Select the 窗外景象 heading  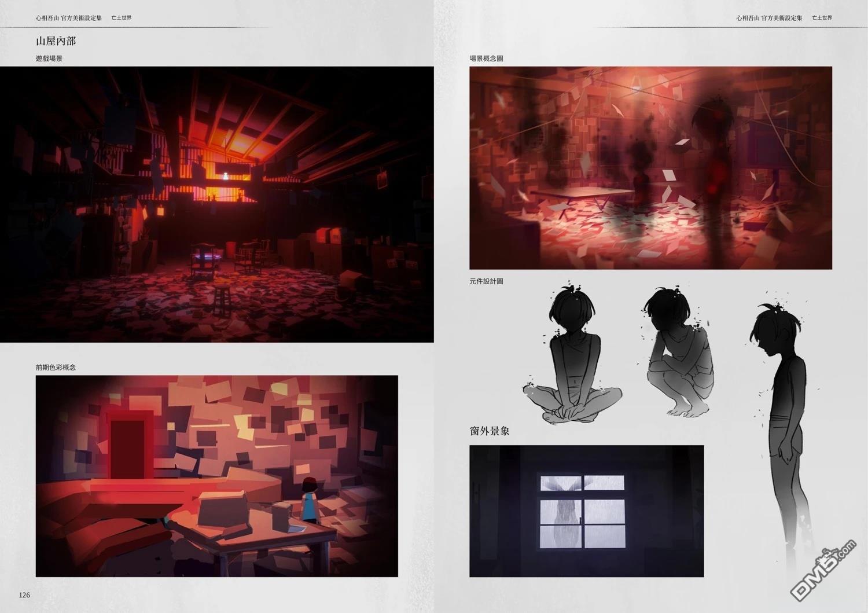(490, 431)
